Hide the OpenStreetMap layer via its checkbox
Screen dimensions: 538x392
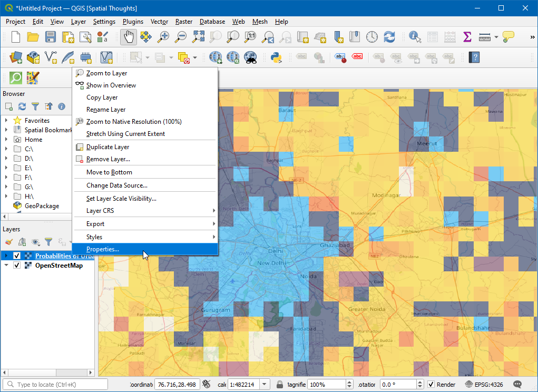[x=17, y=266]
